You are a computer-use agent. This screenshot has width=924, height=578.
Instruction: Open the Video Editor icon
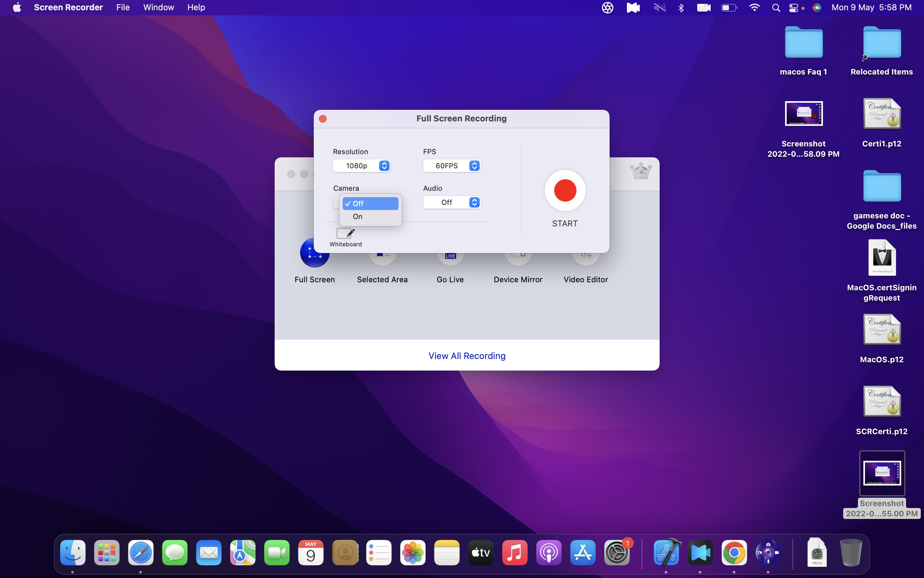[586, 258]
